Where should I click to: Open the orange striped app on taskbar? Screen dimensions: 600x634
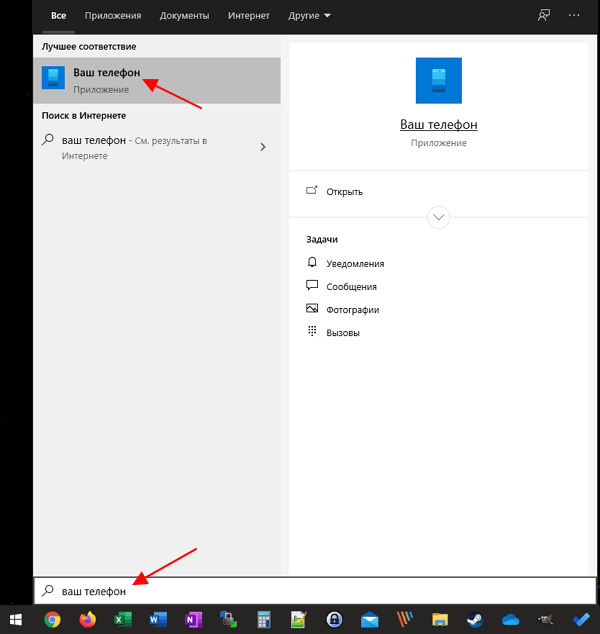coord(405,619)
